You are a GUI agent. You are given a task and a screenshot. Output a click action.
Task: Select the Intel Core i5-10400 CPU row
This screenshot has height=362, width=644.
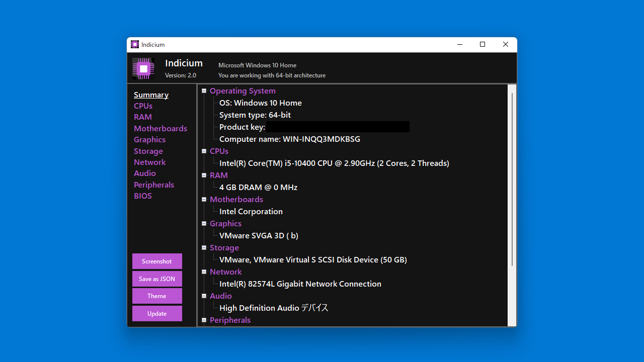pyautogui.click(x=334, y=163)
